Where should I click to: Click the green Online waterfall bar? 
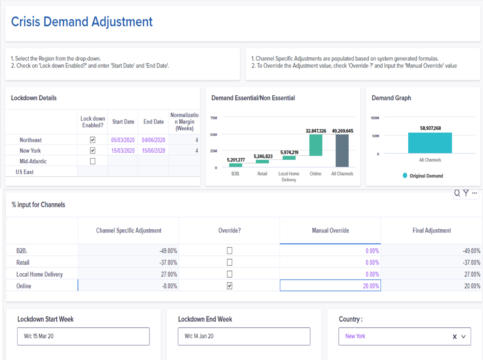click(316, 145)
